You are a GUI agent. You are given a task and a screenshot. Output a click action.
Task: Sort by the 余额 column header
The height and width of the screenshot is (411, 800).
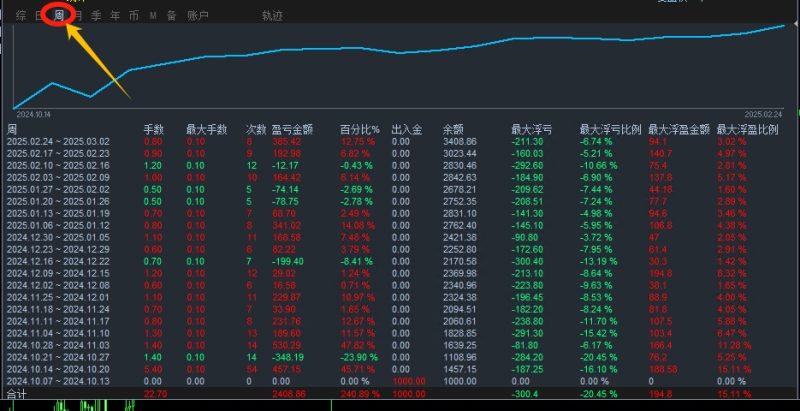(x=453, y=130)
